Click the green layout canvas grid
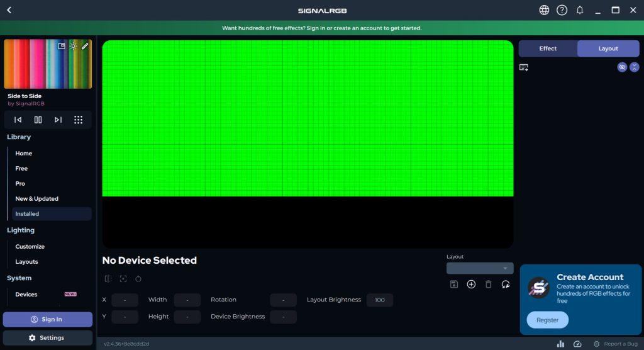The height and width of the screenshot is (350, 644). pyautogui.click(x=308, y=118)
